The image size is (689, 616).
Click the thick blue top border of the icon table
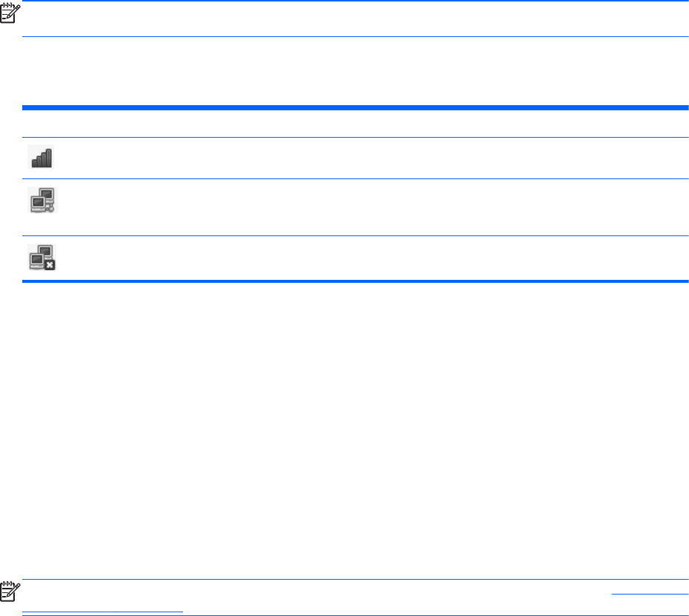tap(356, 108)
